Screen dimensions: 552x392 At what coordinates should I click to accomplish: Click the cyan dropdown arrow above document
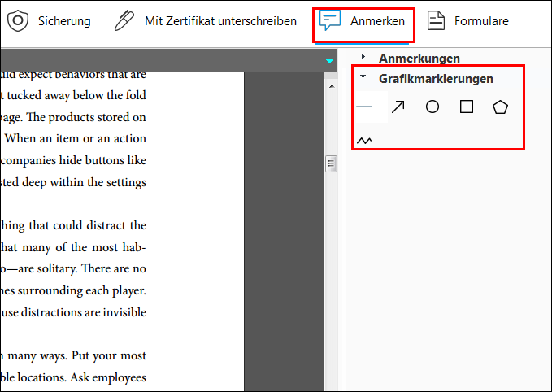point(329,61)
